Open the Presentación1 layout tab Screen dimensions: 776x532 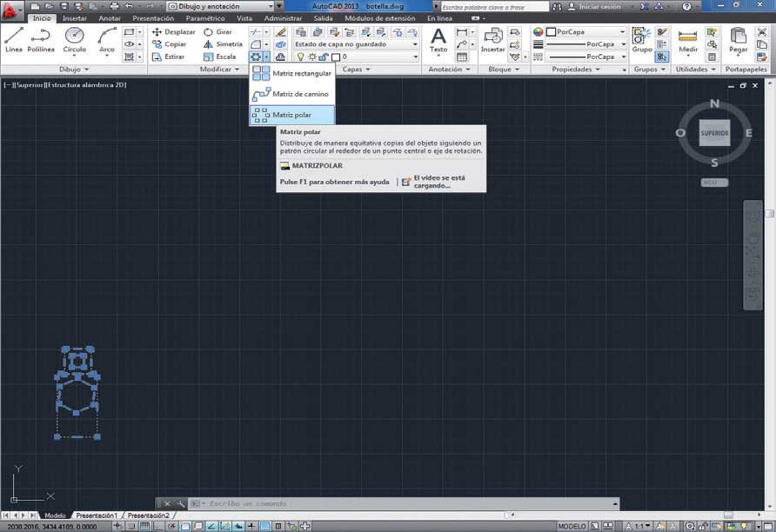pos(97,515)
